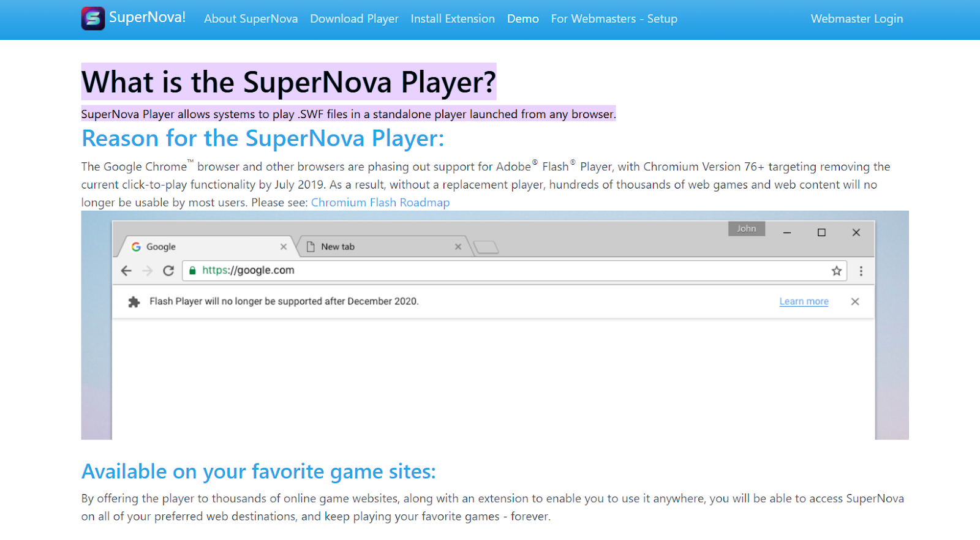Image resolution: width=980 pixels, height=540 pixels.
Task: Click the browser back arrow
Action: pos(126,271)
